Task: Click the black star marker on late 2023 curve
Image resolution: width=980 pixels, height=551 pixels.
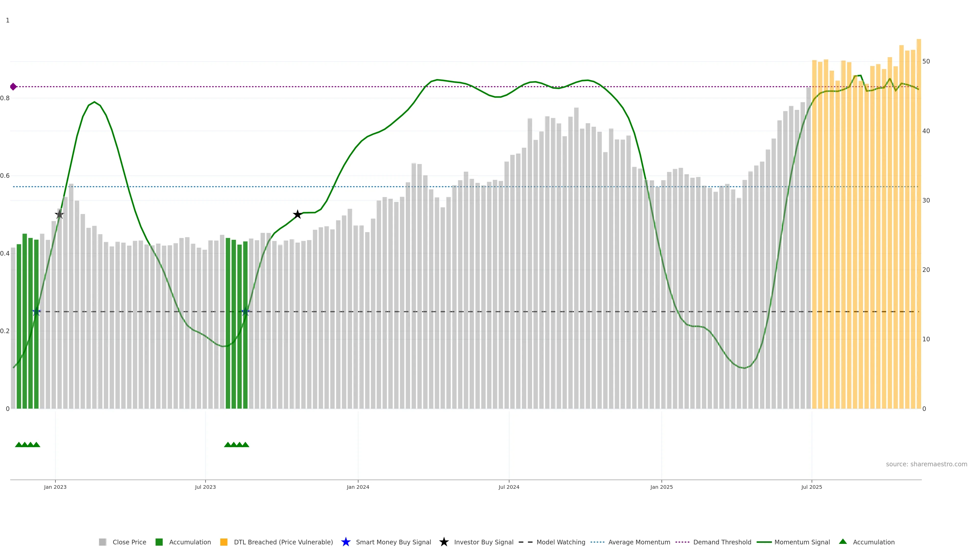Action: tap(298, 215)
